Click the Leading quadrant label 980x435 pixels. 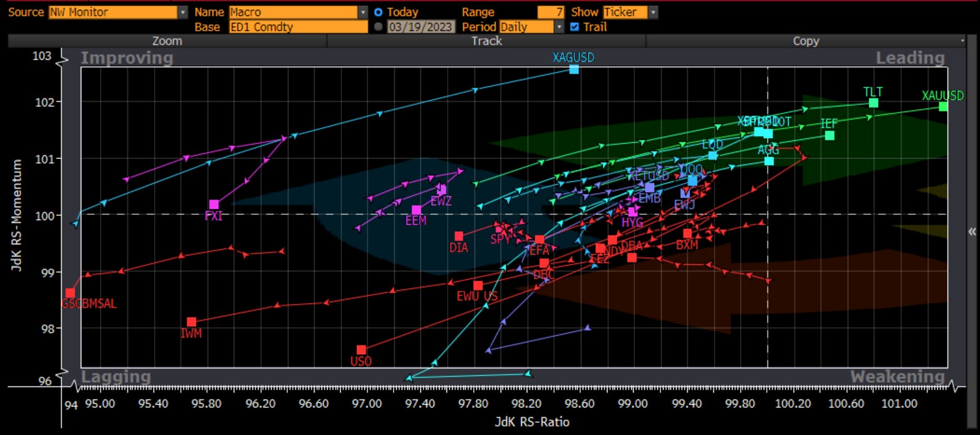tap(910, 58)
